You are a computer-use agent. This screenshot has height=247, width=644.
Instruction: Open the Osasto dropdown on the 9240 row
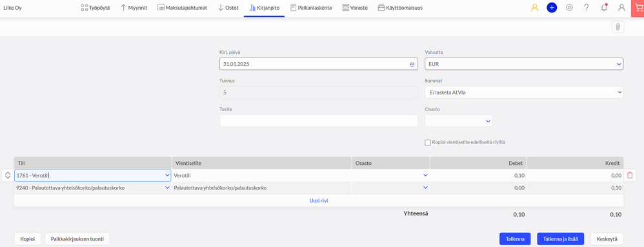[x=425, y=188]
